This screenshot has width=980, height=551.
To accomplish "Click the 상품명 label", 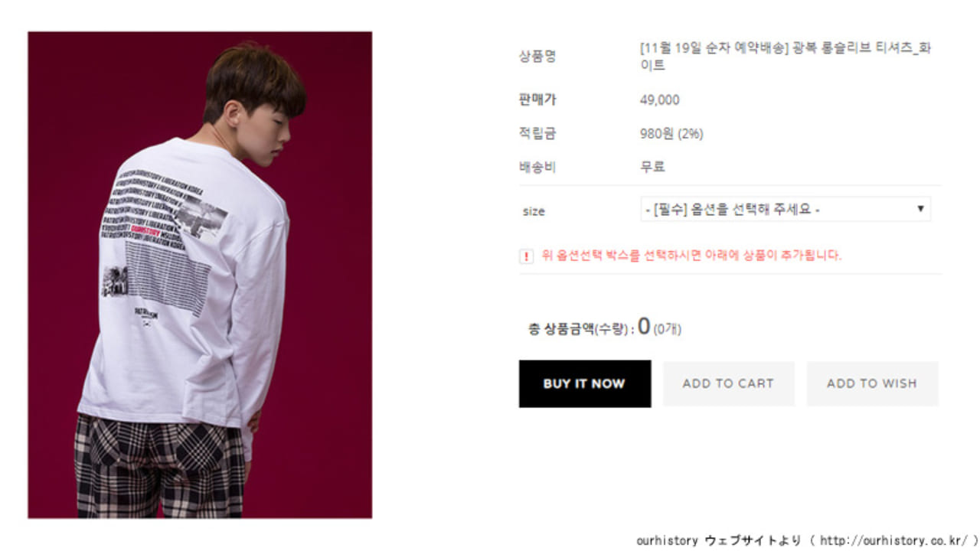I will 537,57.
